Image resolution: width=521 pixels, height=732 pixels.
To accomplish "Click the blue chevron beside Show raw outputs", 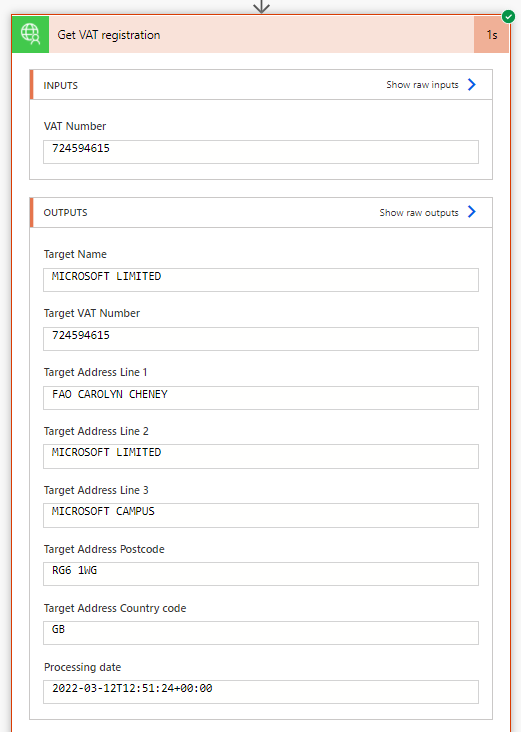I will point(472,212).
